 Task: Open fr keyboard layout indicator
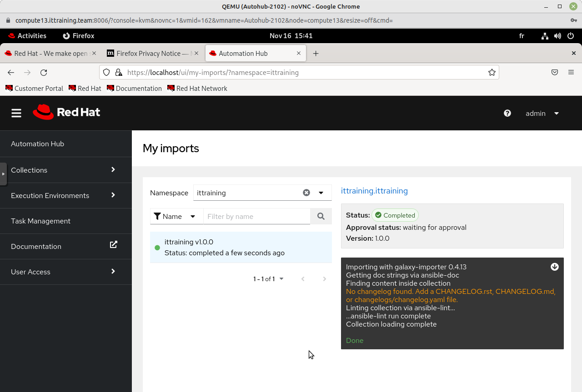[x=522, y=36]
